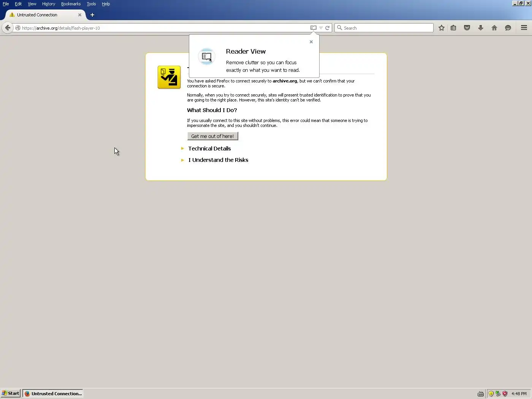This screenshot has width=532, height=399.
Task: Open the Help menu
Action: click(x=106, y=4)
